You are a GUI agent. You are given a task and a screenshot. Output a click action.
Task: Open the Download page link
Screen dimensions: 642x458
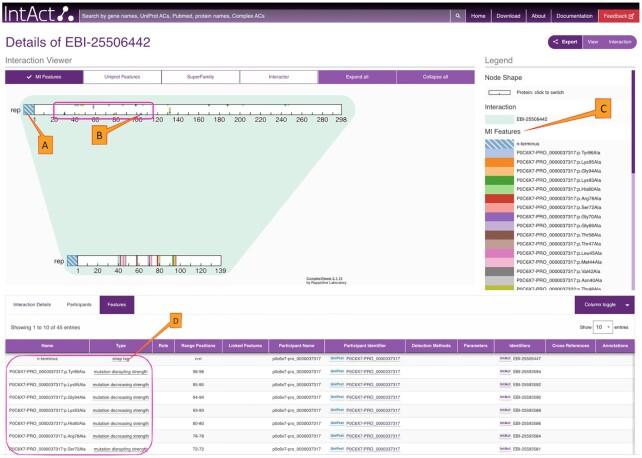point(508,16)
